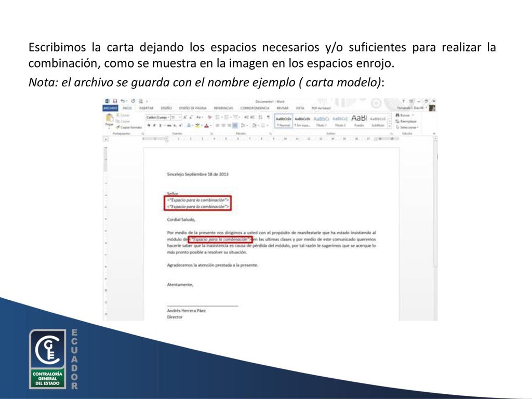The image size is (532, 399).
Task: Click the text highlight color swatch
Action: pos(197,126)
